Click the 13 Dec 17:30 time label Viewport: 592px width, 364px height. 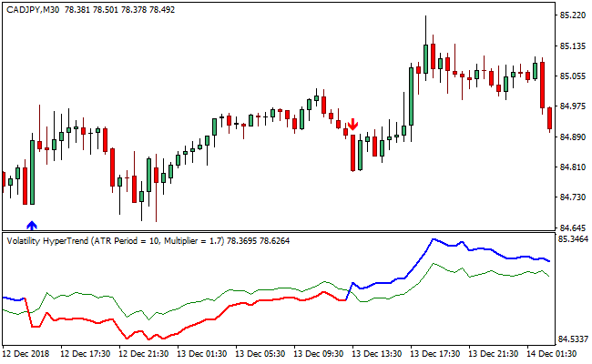pyautogui.click(x=435, y=354)
